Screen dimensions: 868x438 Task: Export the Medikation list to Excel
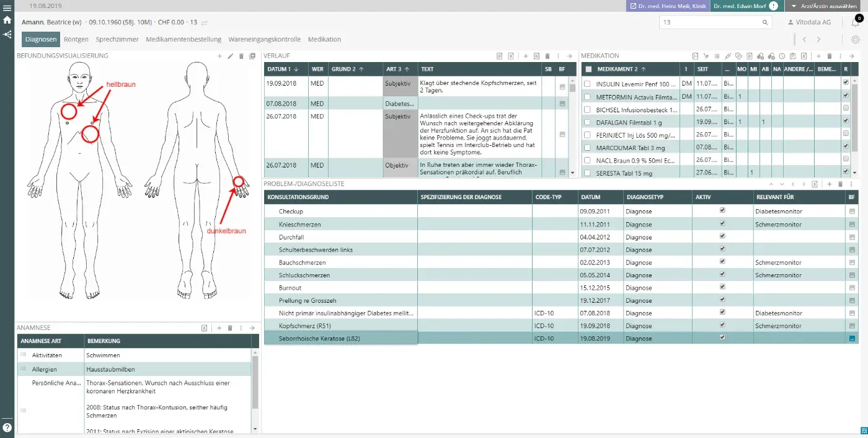804,56
